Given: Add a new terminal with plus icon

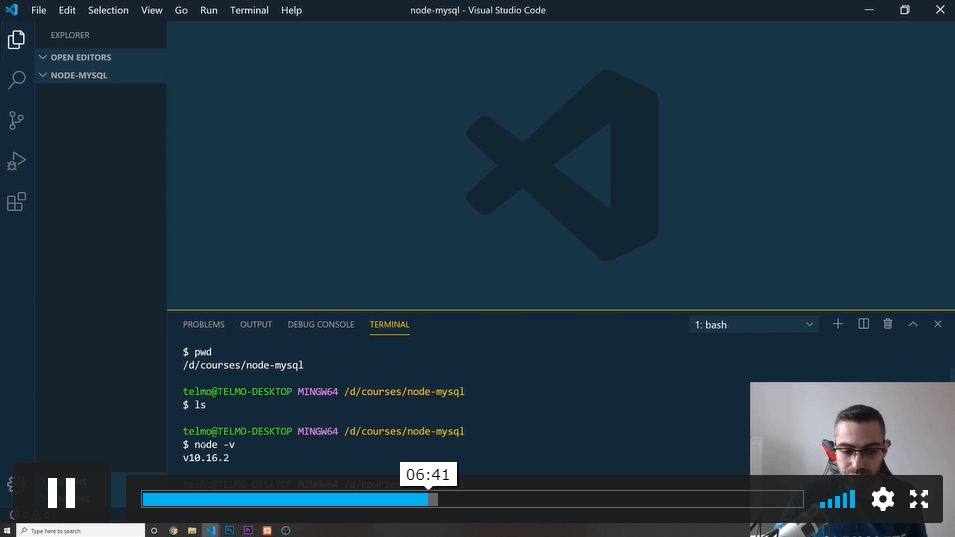Looking at the screenshot, I should click(838, 324).
